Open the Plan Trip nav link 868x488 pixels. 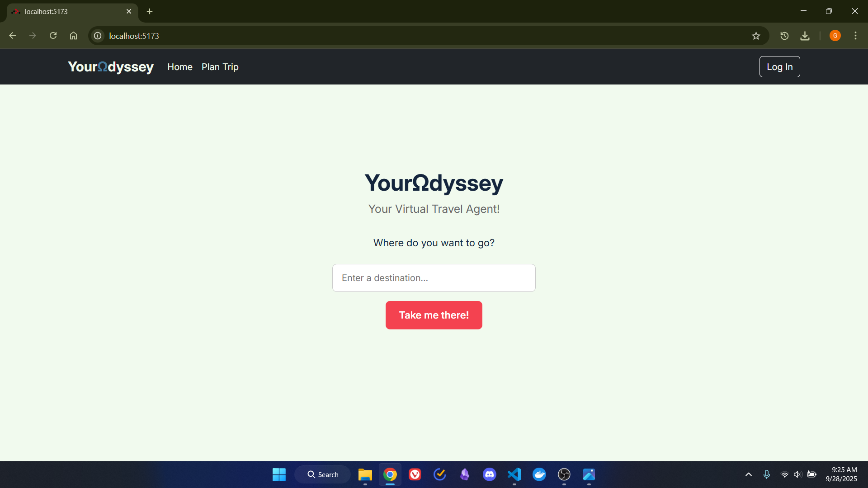tap(220, 67)
